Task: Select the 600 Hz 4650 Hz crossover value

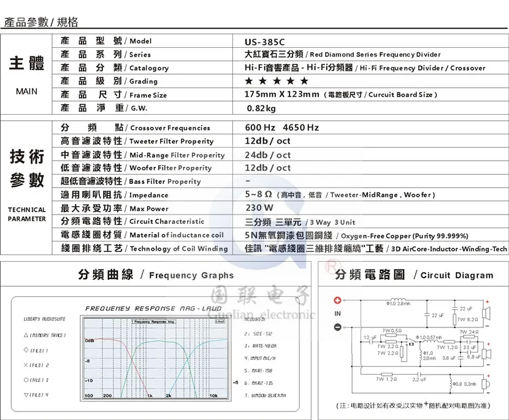Action: (x=281, y=128)
